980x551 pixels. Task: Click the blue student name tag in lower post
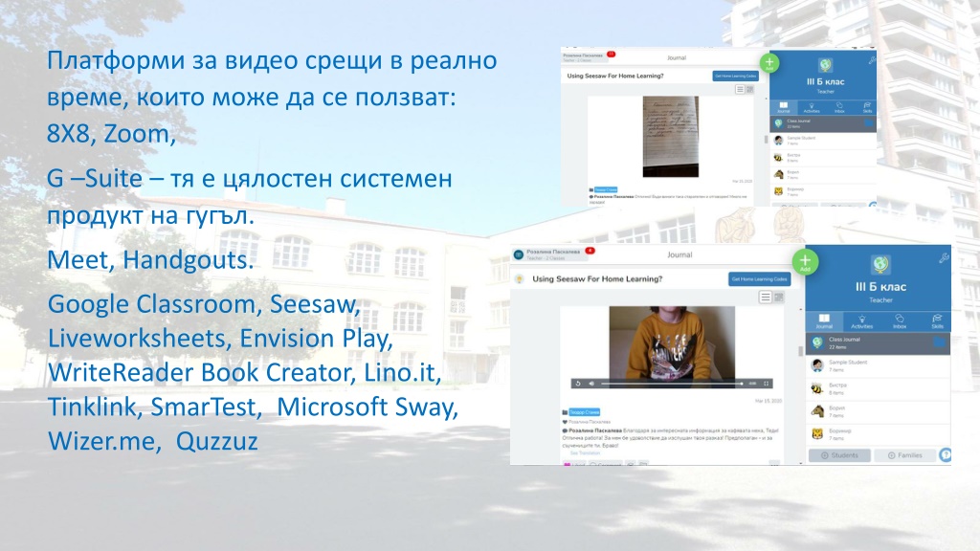coord(585,412)
